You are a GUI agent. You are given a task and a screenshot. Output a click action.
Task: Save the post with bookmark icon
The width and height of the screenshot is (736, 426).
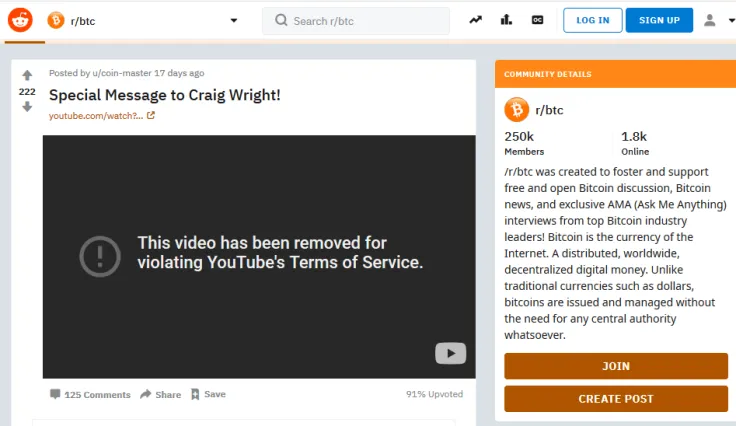208,394
